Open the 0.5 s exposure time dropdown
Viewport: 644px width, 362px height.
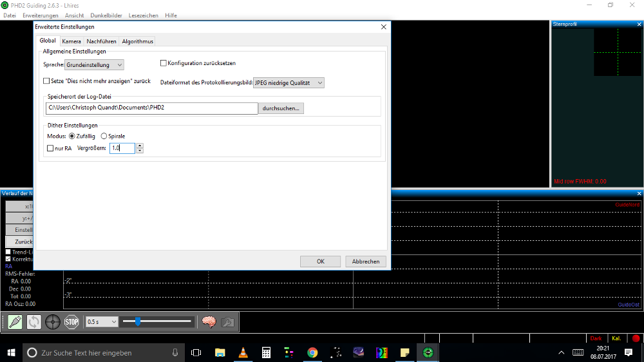point(102,321)
